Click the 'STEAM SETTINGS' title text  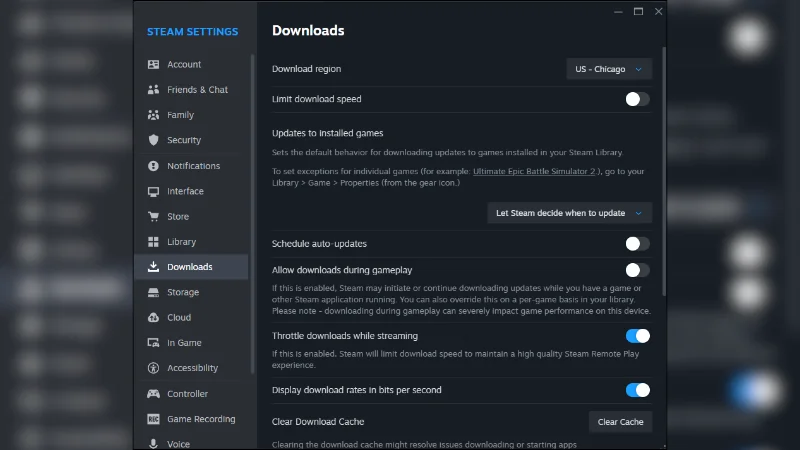point(192,32)
